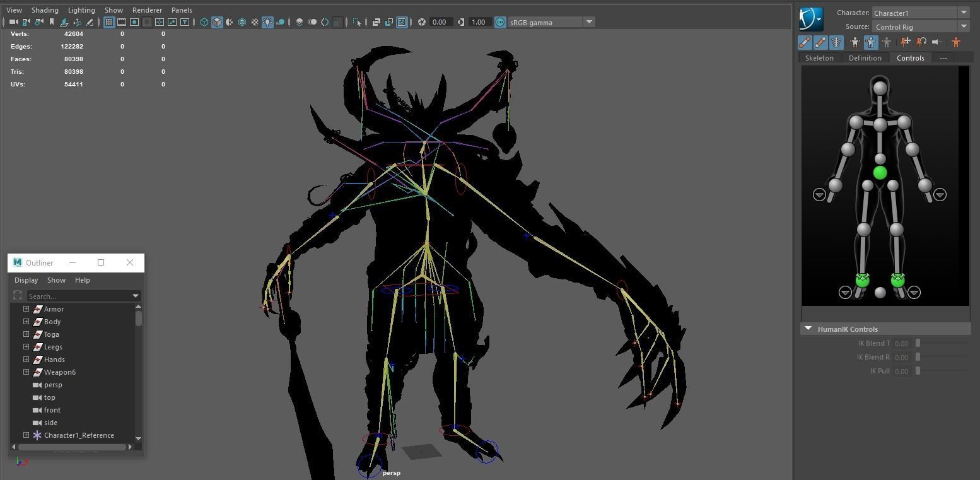Expand the Toga node in Outliner
The height and width of the screenshot is (480, 980).
point(26,334)
